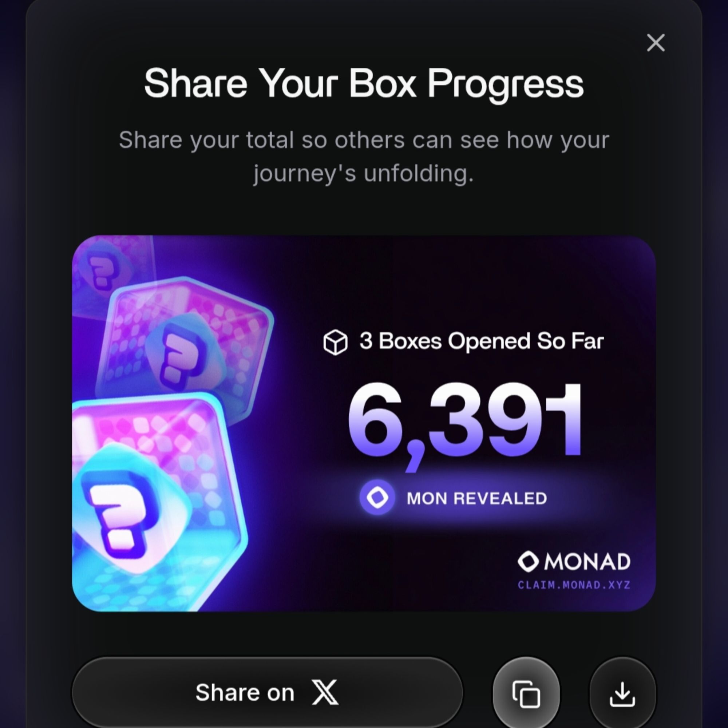728x728 pixels.
Task: Download the progress card image
Action: click(622, 694)
